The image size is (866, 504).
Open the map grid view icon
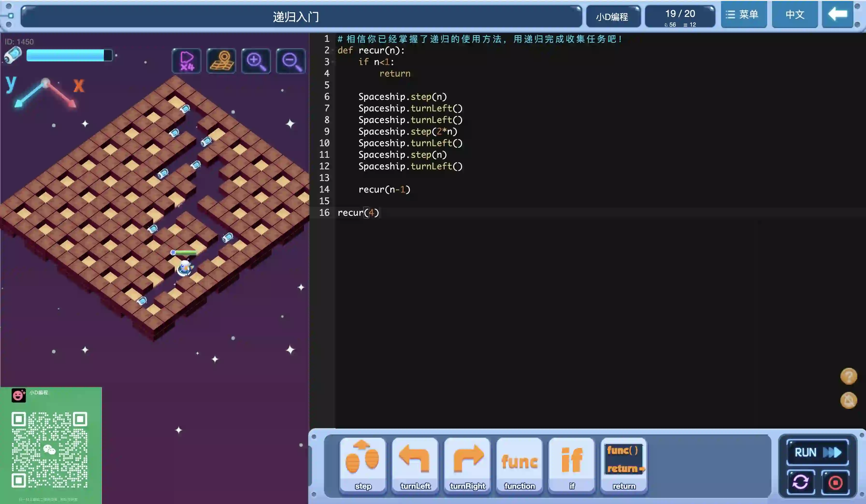[x=221, y=61]
